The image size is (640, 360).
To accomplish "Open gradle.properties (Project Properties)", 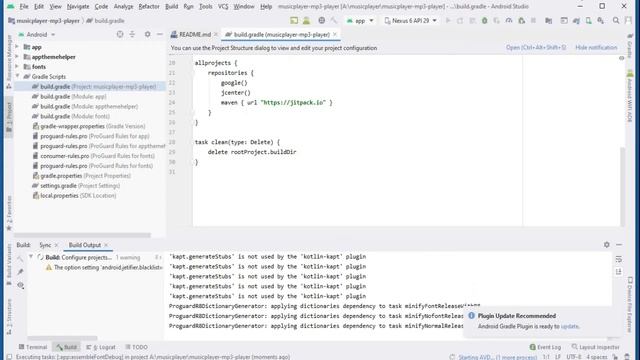I will point(82,176).
